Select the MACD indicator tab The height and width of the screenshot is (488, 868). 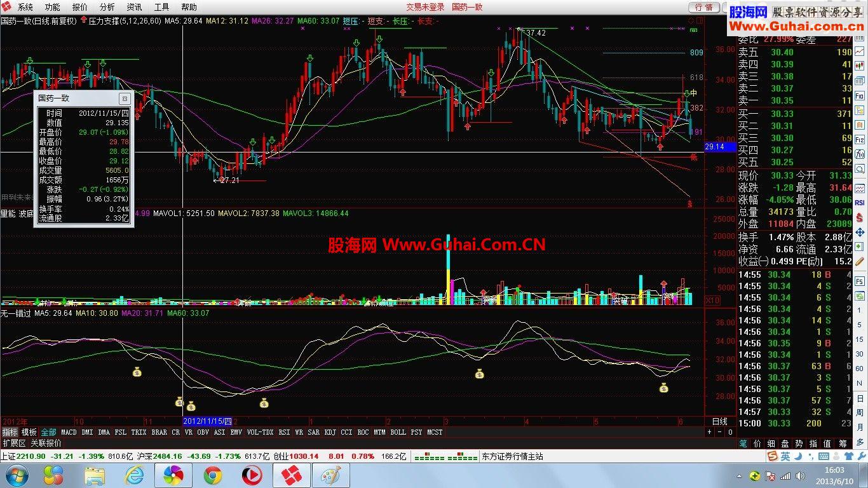pyautogui.click(x=69, y=432)
